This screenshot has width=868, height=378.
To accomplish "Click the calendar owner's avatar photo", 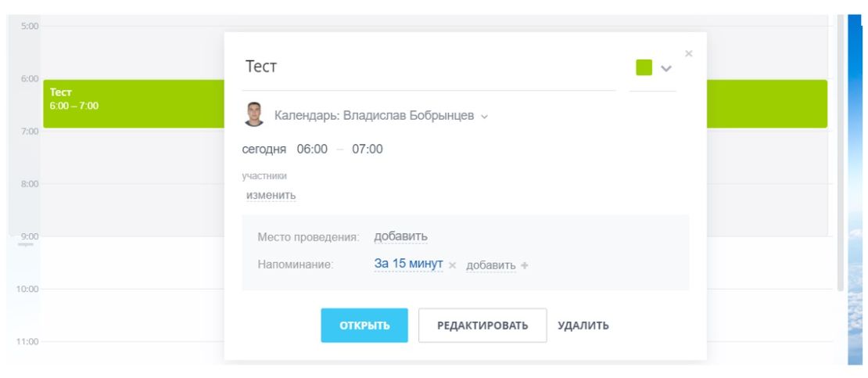I will [254, 115].
